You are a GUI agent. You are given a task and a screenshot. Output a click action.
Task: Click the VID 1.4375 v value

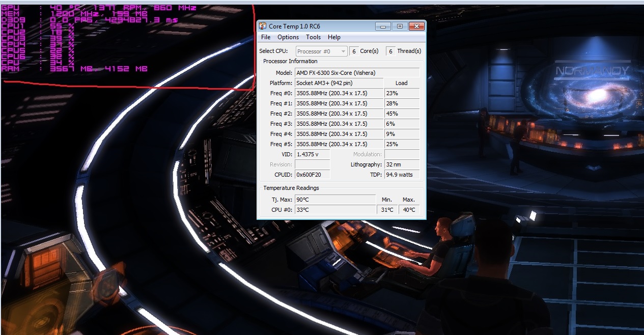click(313, 154)
